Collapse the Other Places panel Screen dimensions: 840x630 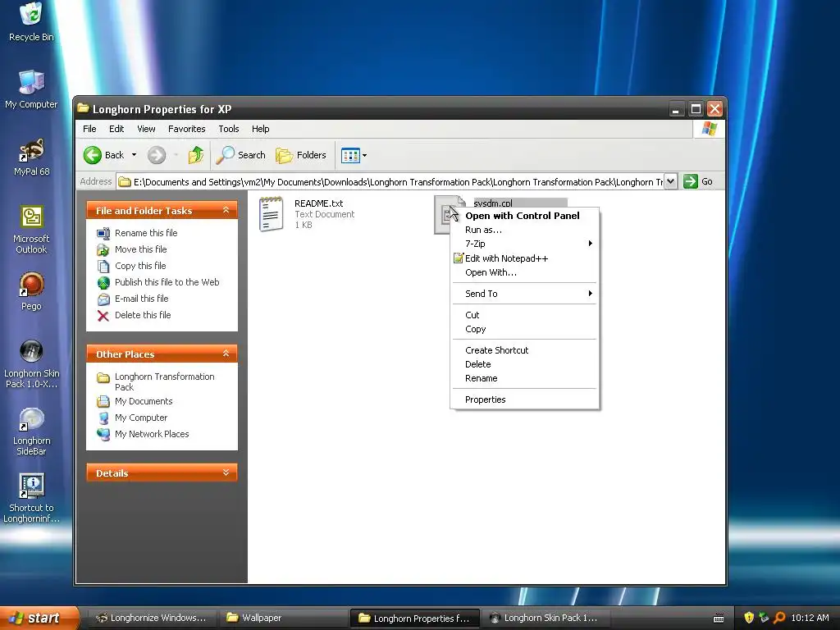click(226, 354)
